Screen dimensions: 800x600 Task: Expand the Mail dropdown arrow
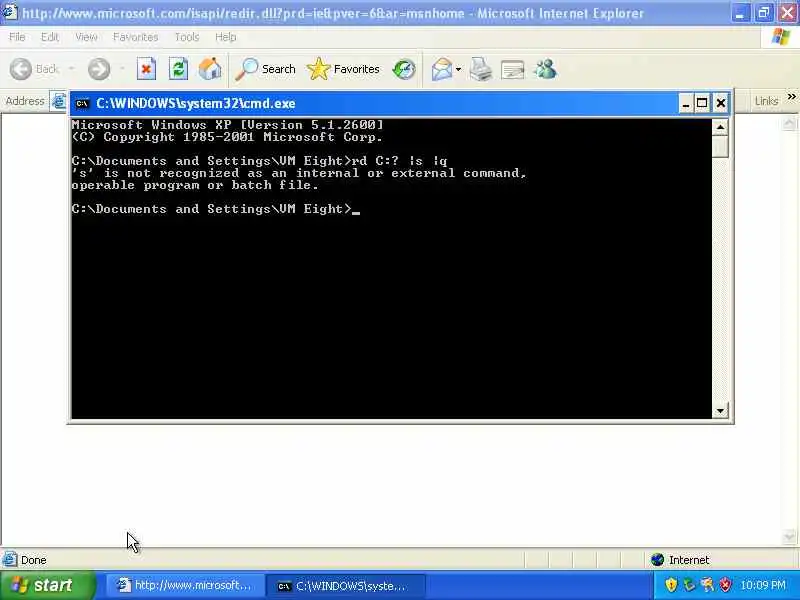(x=458, y=69)
